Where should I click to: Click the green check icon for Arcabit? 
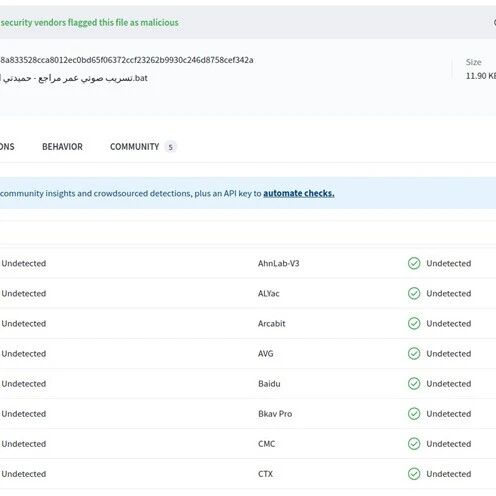point(414,323)
